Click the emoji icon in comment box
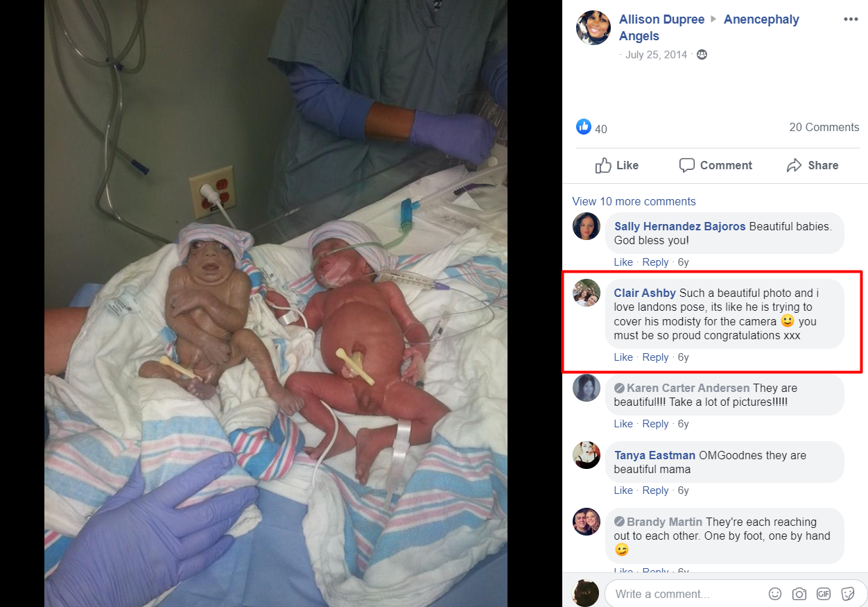The width and height of the screenshot is (868, 607). click(775, 594)
